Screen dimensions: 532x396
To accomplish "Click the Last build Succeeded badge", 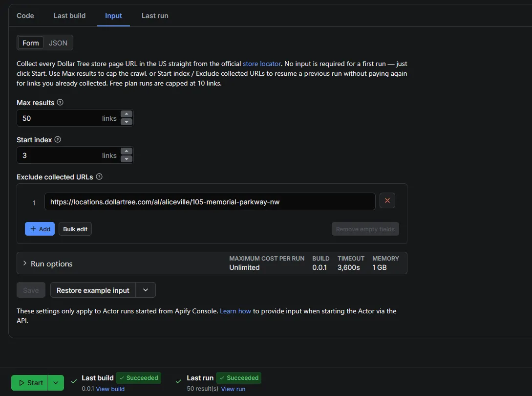I will click(138, 377).
